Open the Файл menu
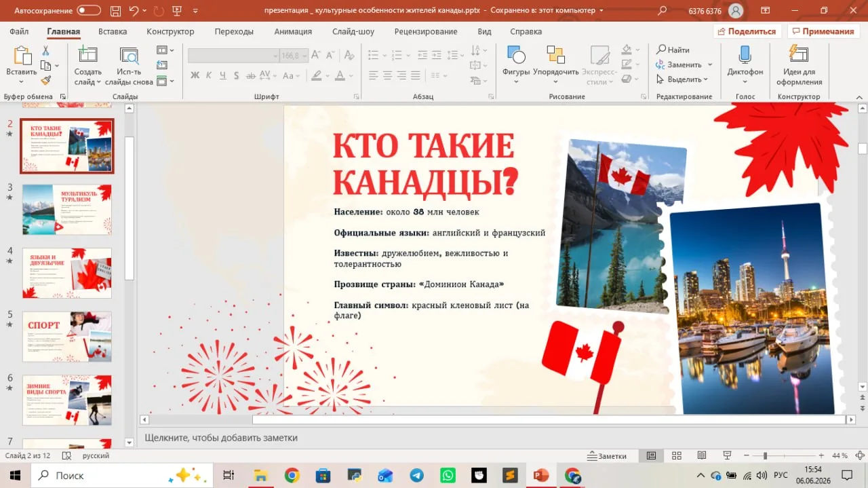Image resolution: width=868 pixels, height=488 pixels. click(x=19, y=32)
